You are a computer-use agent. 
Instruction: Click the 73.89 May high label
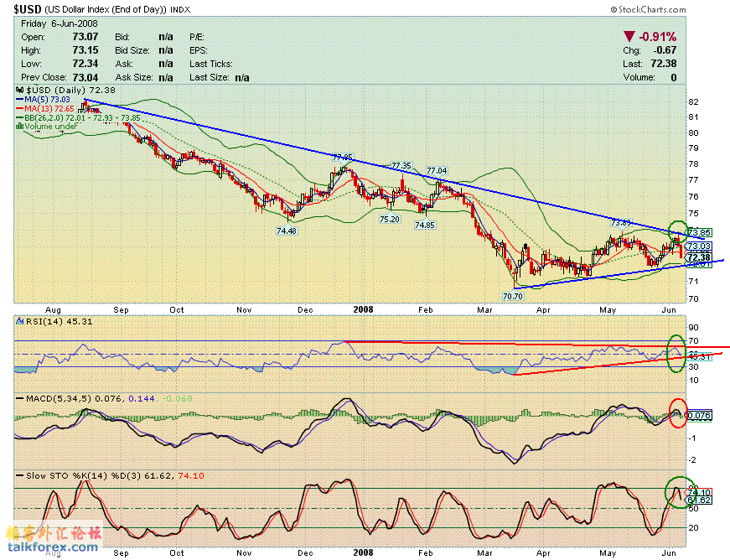pos(620,223)
